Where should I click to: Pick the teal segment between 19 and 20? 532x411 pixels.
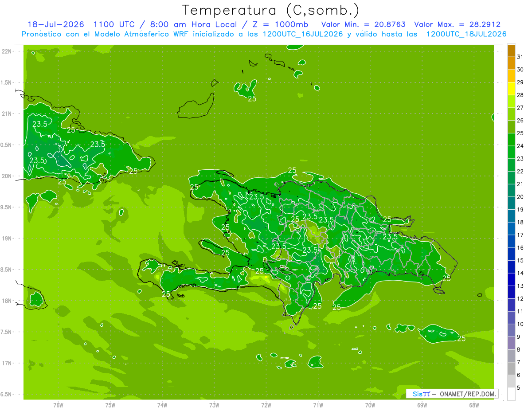click(x=511, y=204)
